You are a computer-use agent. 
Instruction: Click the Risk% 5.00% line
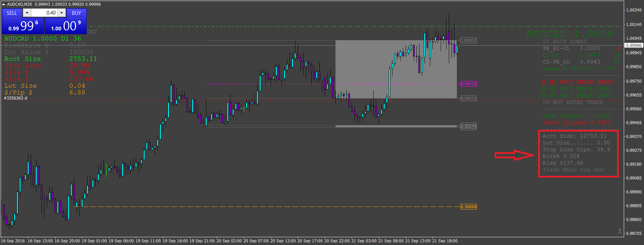pyautogui.click(x=561, y=156)
